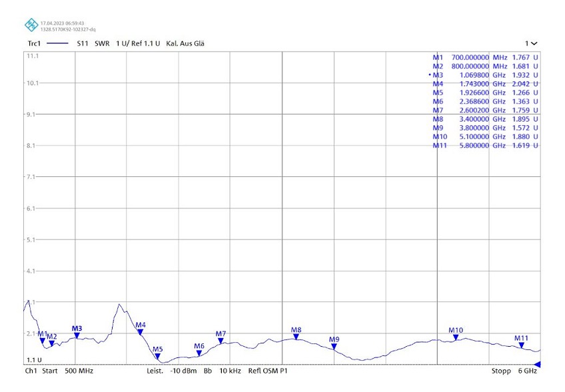Screen dimensions: 565x392
Task: Click the Trc1 trace label
Action: 34,43
